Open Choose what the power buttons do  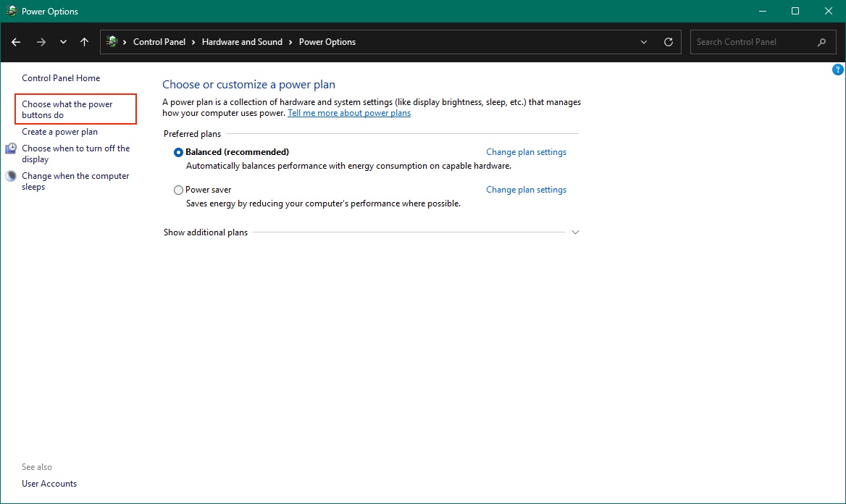[67, 109]
